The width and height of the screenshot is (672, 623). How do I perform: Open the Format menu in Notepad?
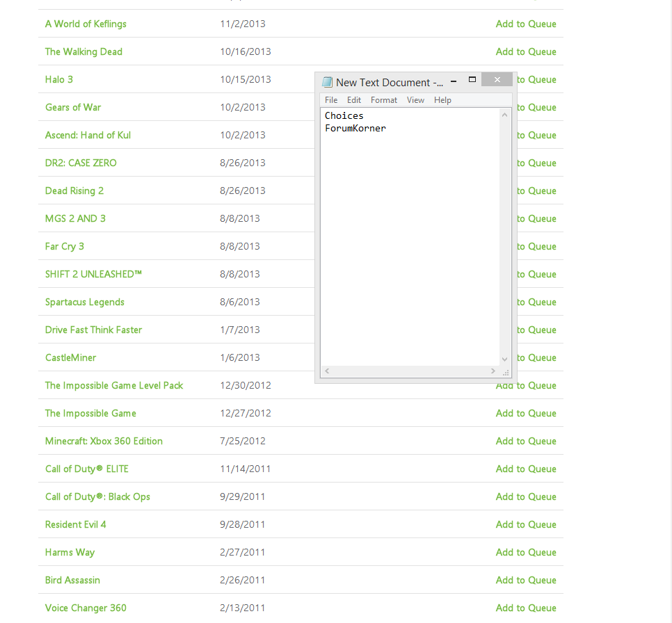[383, 100]
